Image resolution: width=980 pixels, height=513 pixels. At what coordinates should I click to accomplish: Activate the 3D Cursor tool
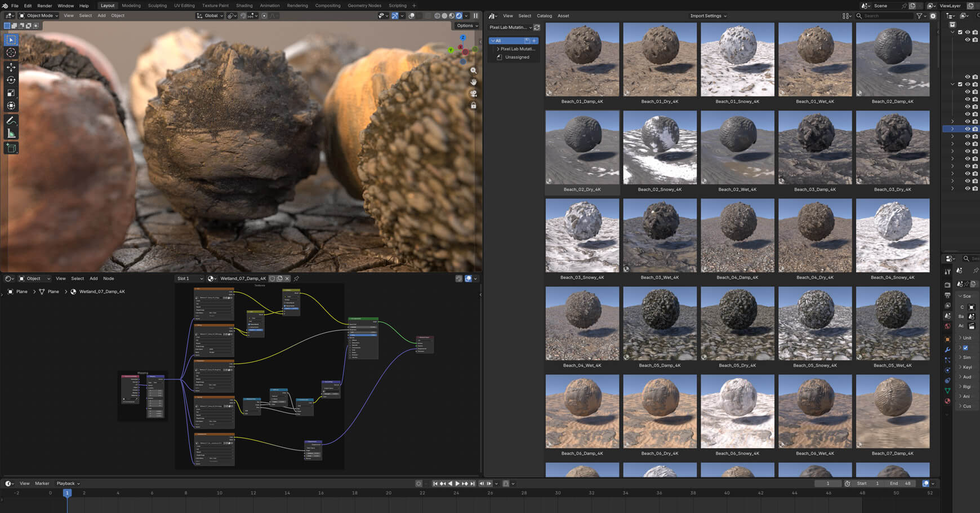point(11,52)
